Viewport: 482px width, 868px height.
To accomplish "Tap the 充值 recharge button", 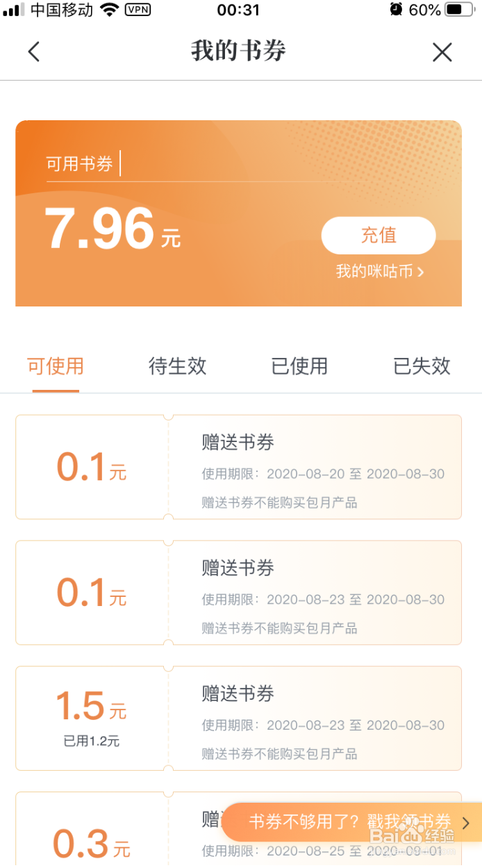I will tap(379, 236).
